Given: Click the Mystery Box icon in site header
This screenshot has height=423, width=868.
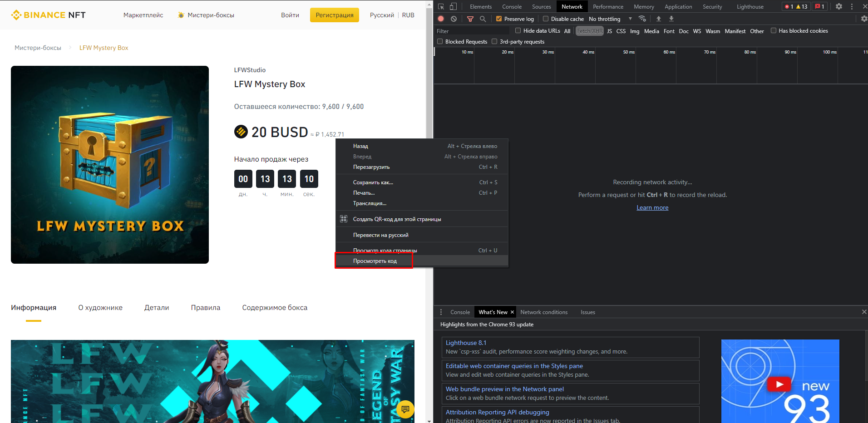Looking at the screenshot, I should [x=181, y=15].
